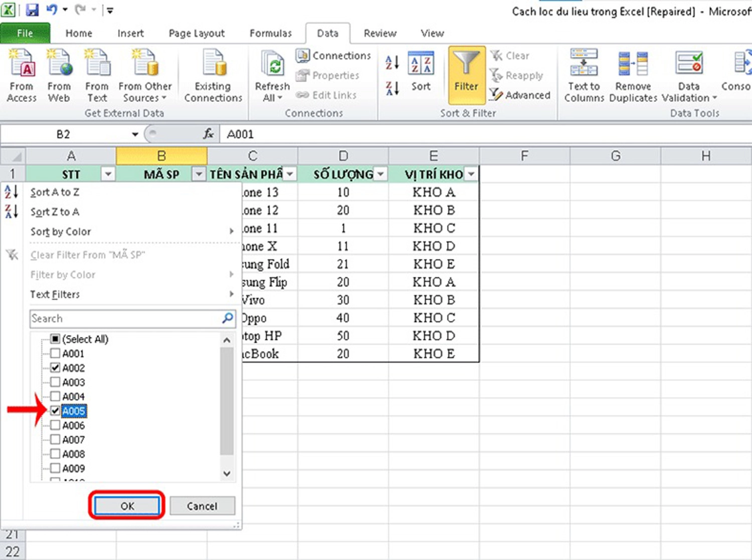Expand the Text Filters submenu
Viewport: 752px width, 560px height.
pyautogui.click(x=133, y=294)
